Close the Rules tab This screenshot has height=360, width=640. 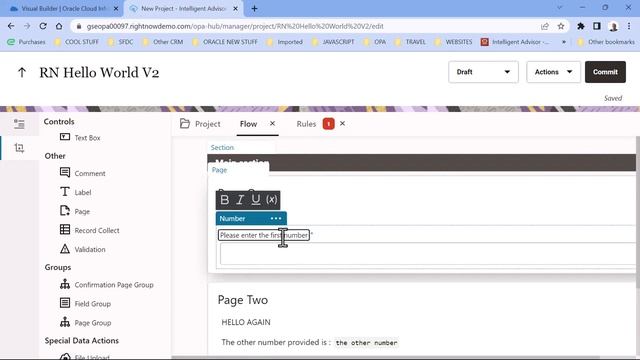pyautogui.click(x=342, y=123)
